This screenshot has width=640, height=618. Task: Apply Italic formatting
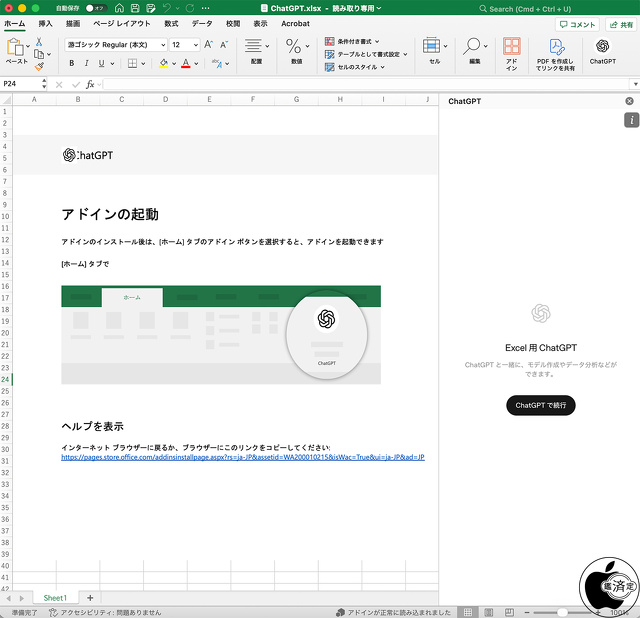pyautogui.click(x=87, y=63)
